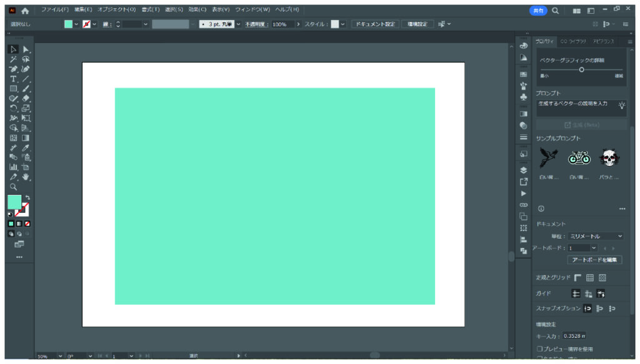Select the Shape Builder tool
The image size is (640, 364).
13,128
